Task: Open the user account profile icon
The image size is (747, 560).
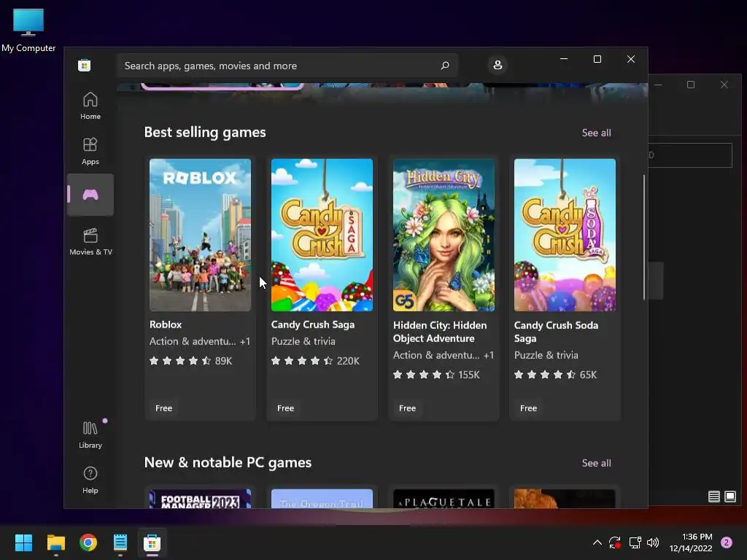Action: pyautogui.click(x=498, y=65)
